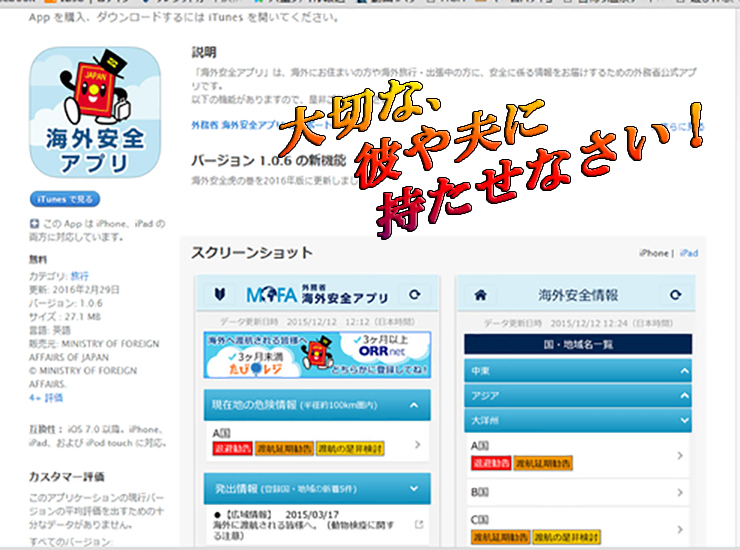This screenshot has width=740, height=550.
Task: Open A国 row chevron in 海外安全情報 list
Action: coord(680,456)
